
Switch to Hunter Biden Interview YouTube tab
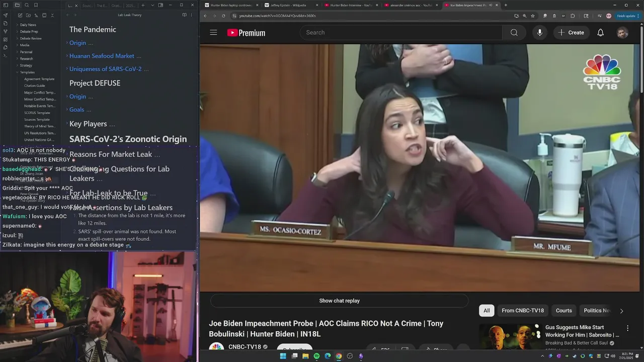pos(351,5)
